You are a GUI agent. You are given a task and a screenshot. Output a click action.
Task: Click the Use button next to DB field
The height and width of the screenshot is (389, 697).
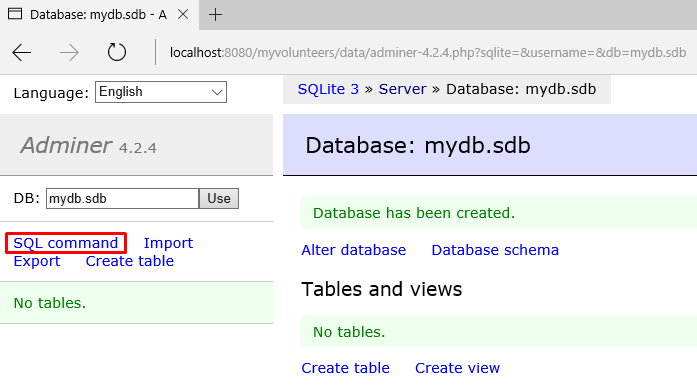click(219, 198)
